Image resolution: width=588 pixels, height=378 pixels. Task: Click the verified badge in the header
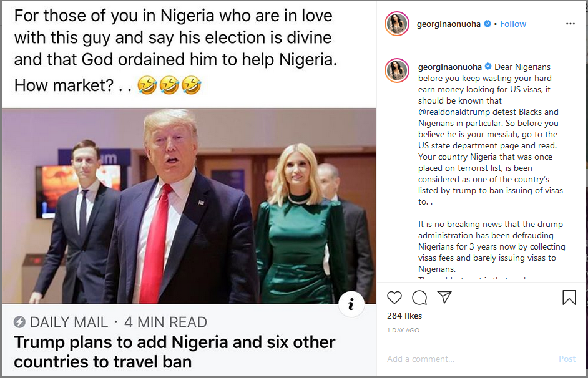point(488,24)
